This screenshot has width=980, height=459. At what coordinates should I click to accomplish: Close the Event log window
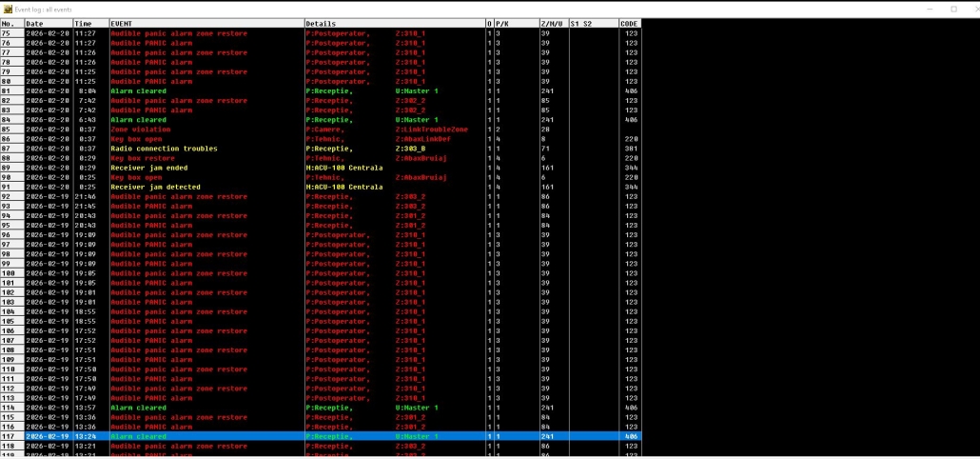point(970,9)
